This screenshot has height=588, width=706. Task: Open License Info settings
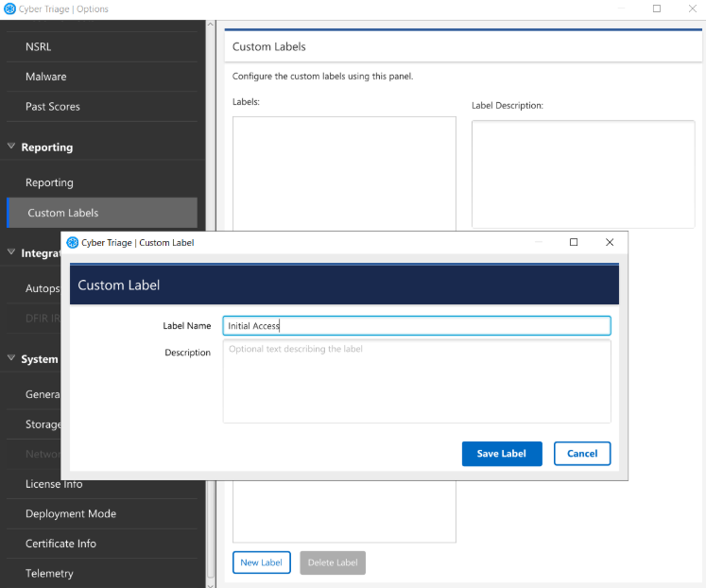click(x=54, y=484)
